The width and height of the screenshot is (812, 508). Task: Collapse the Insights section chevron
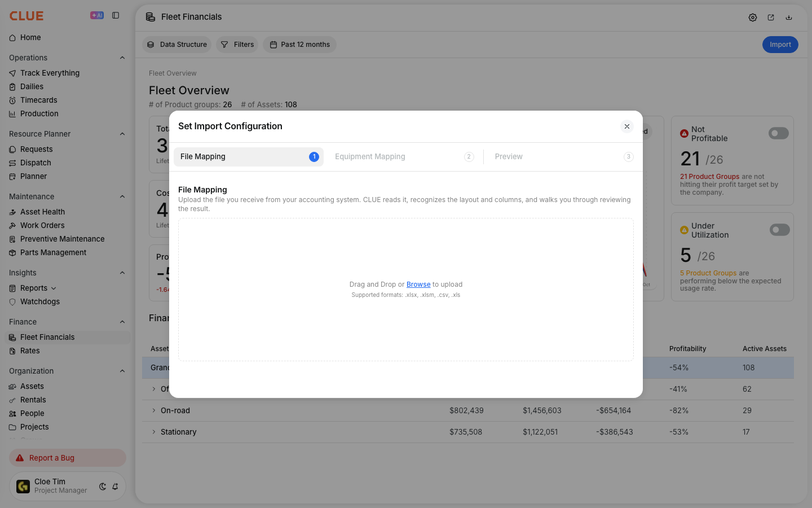[x=122, y=273]
